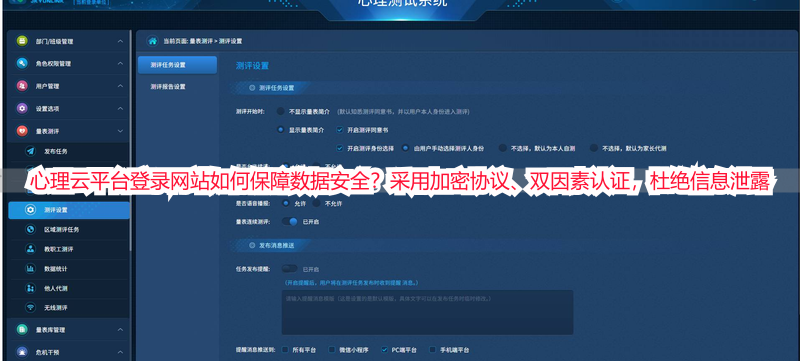Click the 提醒消息推送到 field label
This screenshot has width=800, height=361.
256,350
